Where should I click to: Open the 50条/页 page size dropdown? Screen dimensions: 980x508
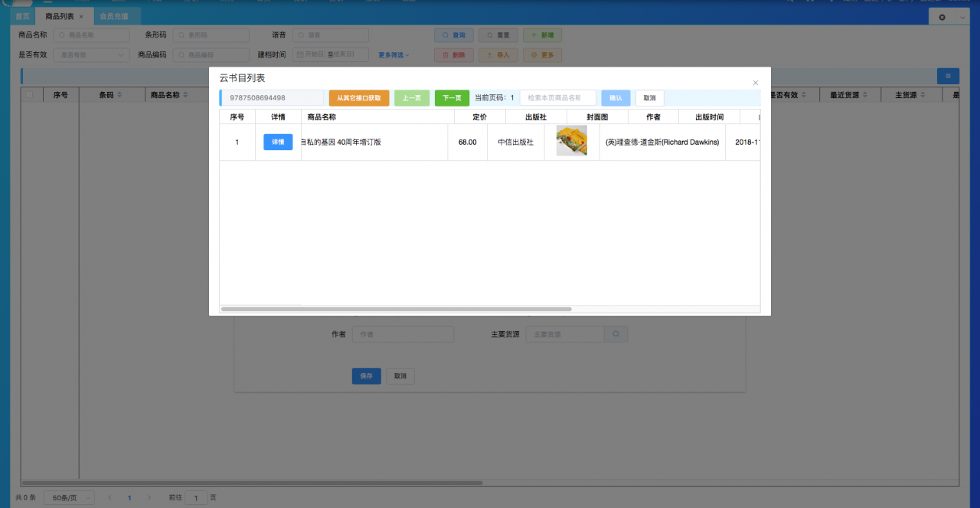(x=69, y=498)
